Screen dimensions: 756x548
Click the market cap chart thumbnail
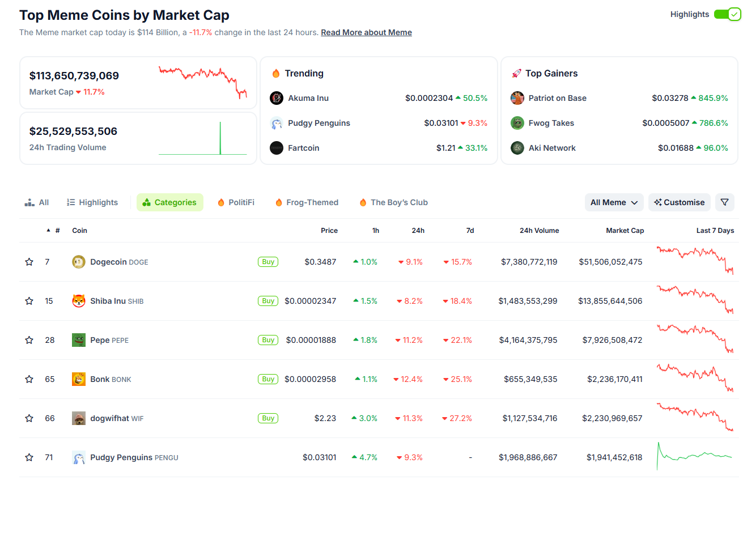tap(203, 82)
